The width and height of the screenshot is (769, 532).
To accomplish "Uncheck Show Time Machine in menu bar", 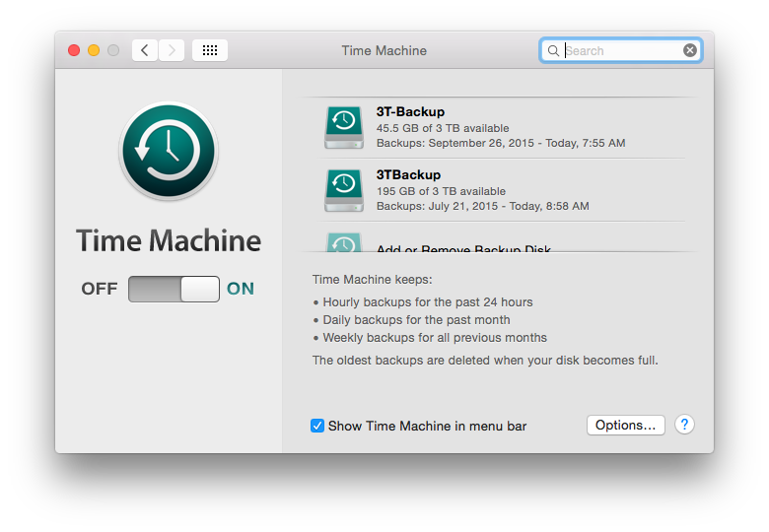I will 317,426.
